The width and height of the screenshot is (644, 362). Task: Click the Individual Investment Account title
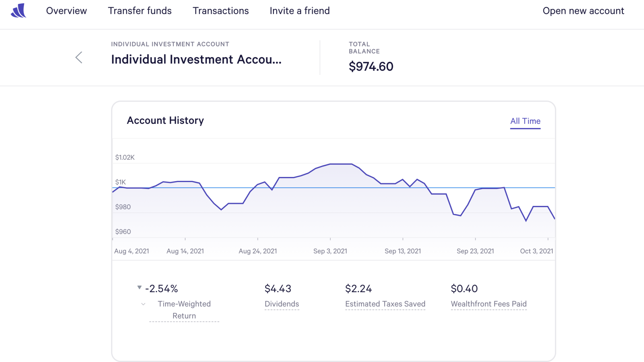click(x=196, y=60)
